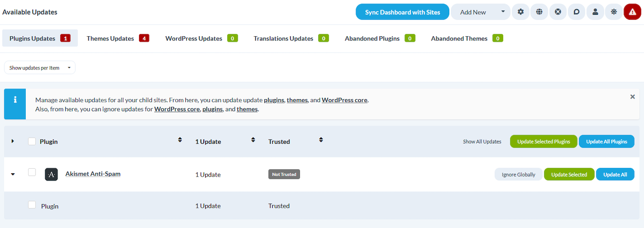Click the globe icon in header

pos(539,12)
